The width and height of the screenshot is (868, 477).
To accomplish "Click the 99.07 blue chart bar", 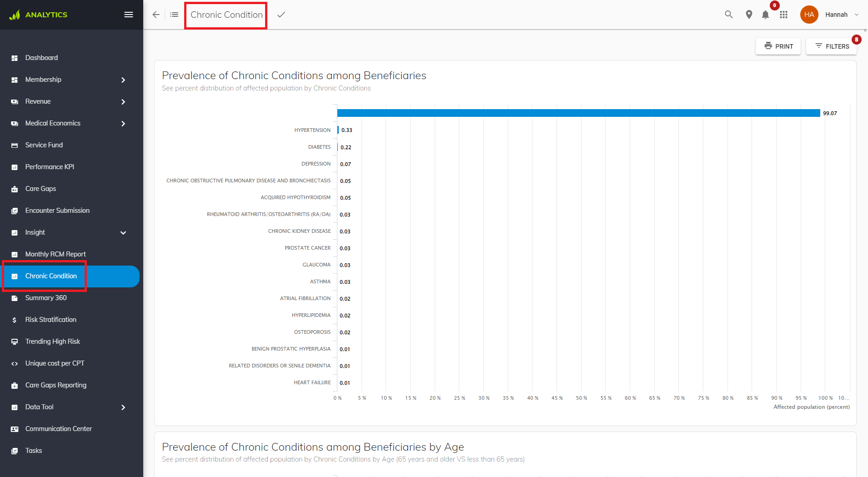I will (x=578, y=113).
